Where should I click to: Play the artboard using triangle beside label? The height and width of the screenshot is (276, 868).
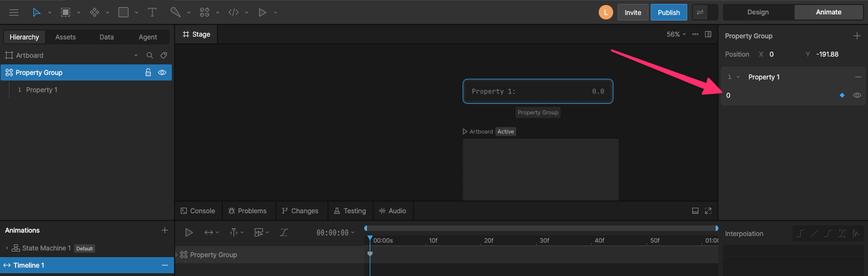click(465, 132)
